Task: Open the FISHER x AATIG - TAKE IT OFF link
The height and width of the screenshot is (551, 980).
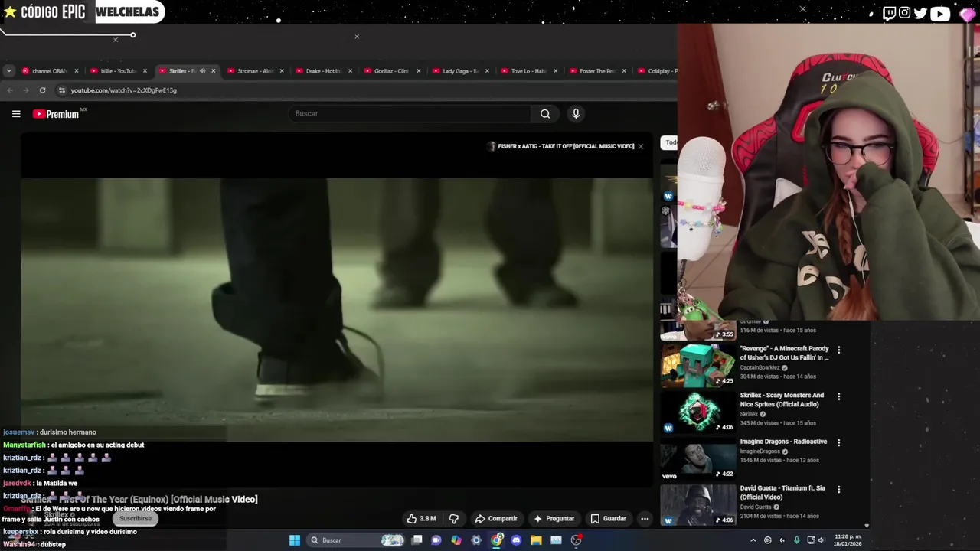Action: 566,146
